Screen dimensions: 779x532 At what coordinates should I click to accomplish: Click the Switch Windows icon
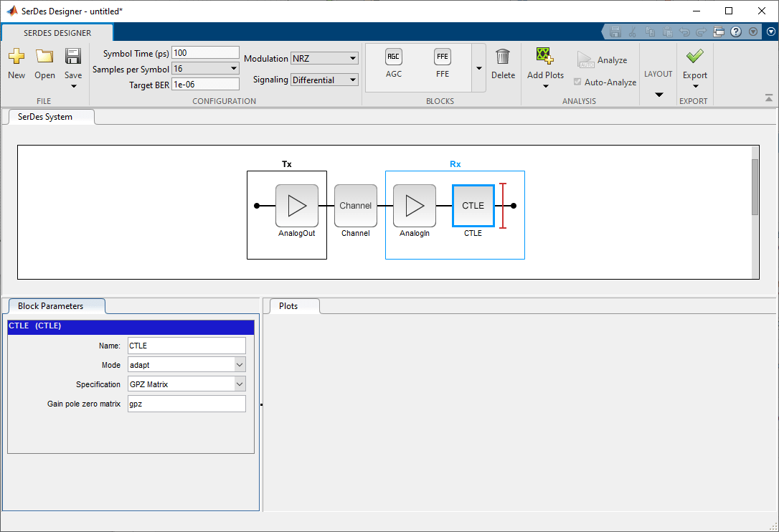[719, 32]
